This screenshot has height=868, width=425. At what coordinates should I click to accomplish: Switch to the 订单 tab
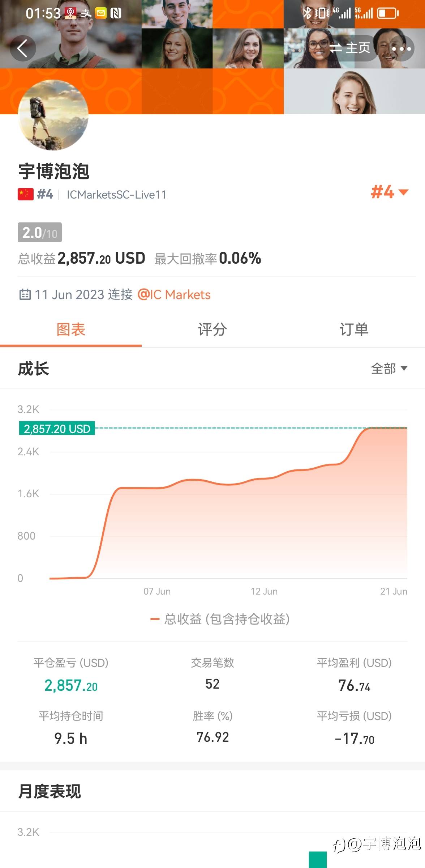[x=354, y=329]
